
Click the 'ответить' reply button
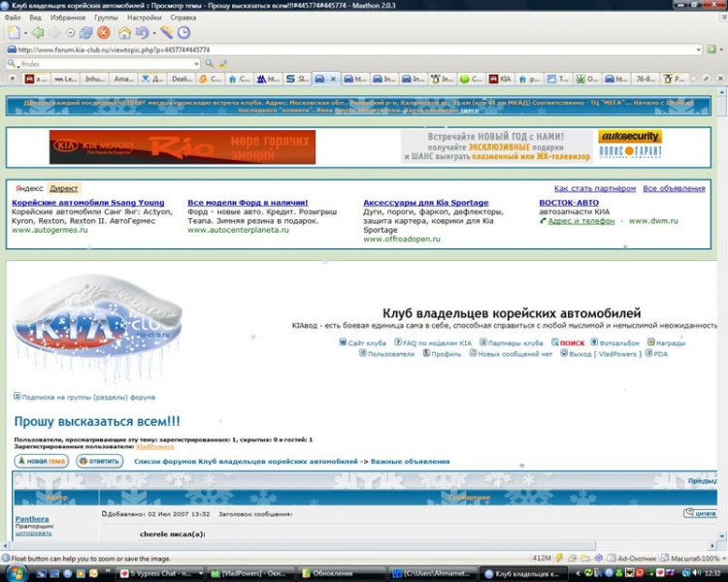[x=100, y=462]
